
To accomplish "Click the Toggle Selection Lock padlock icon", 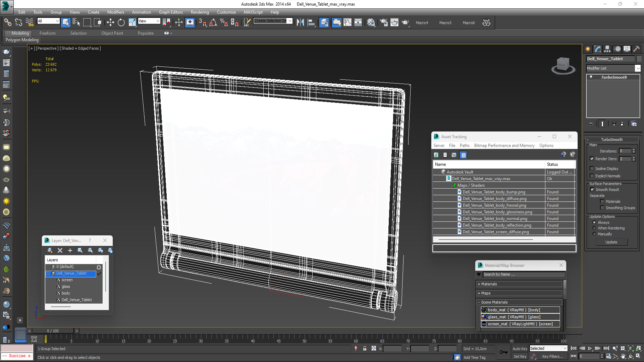I will point(365,349).
